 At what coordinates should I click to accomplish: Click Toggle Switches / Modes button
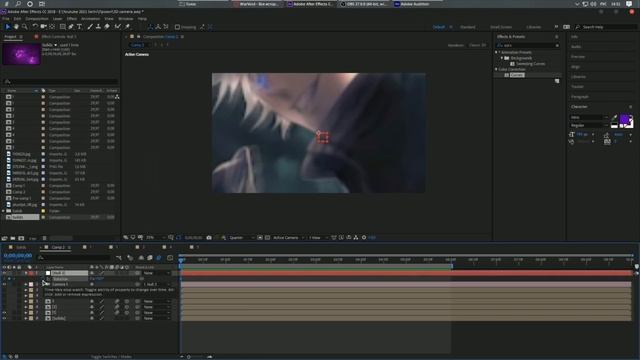pos(111,357)
